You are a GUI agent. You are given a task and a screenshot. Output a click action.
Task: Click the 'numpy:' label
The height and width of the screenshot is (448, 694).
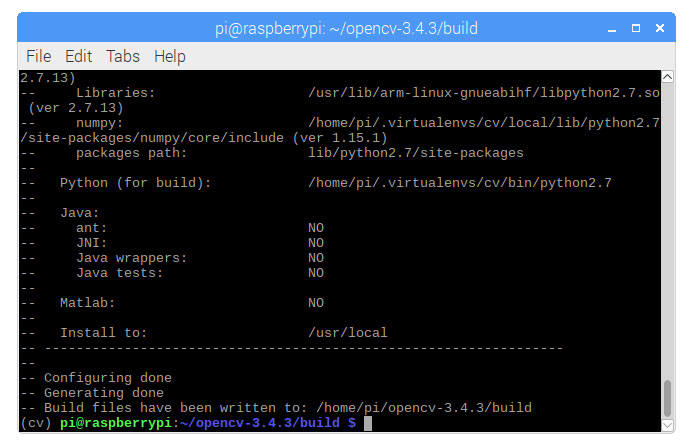100,123
